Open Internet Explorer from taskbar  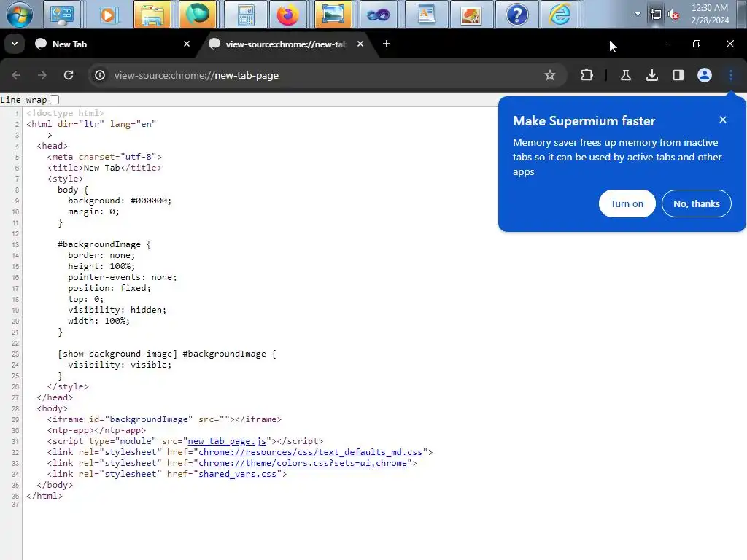pos(560,15)
